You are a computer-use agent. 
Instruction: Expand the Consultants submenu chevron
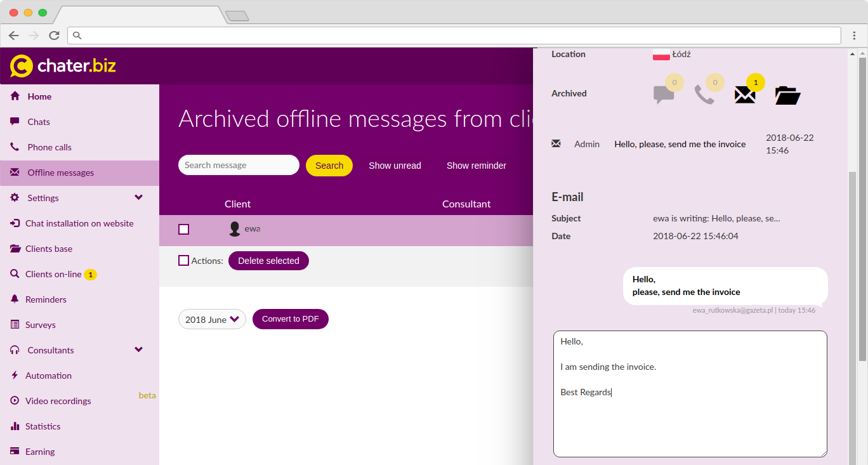[139, 350]
